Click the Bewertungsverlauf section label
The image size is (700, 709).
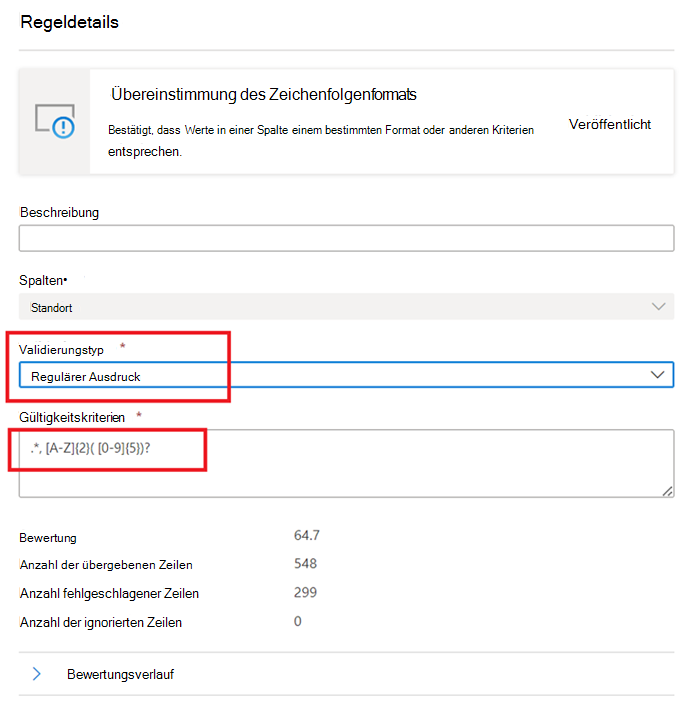[x=120, y=674]
